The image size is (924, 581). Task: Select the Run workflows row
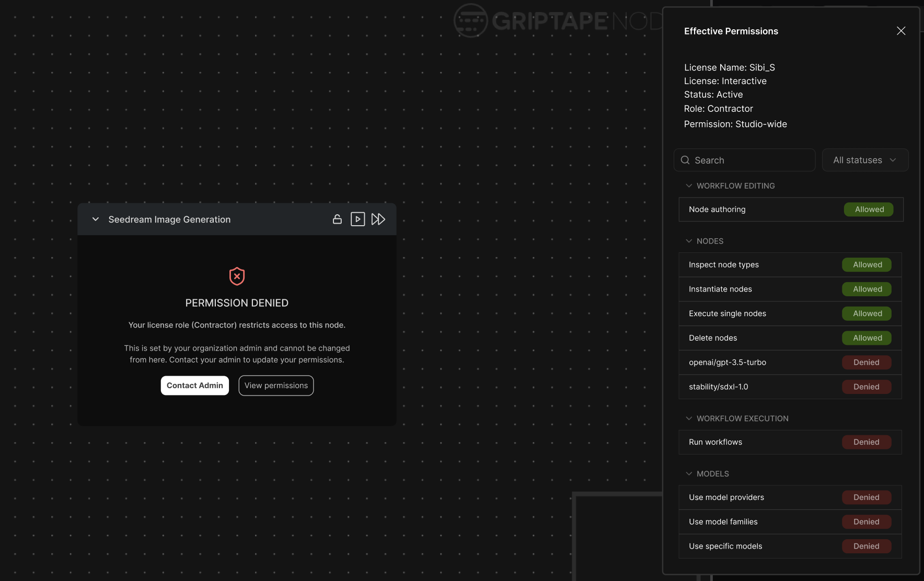tap(790, 442)
